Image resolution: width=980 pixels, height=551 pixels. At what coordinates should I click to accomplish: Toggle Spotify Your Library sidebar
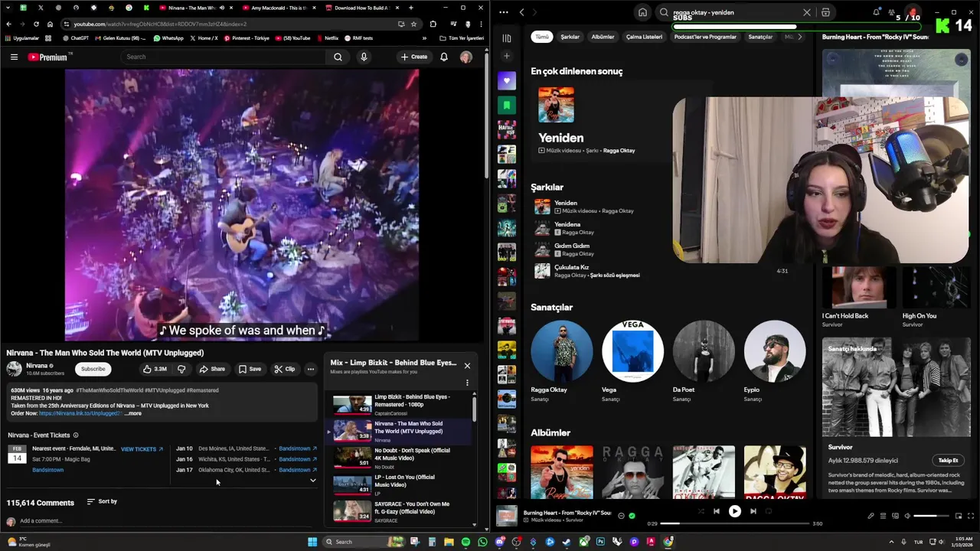[506, 37]
